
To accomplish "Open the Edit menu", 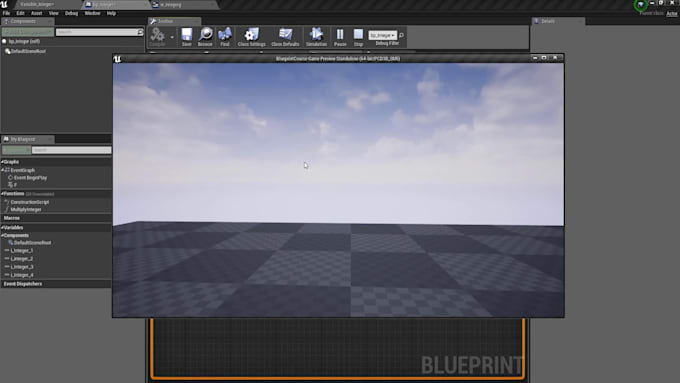I will click(x=20, y=13).
